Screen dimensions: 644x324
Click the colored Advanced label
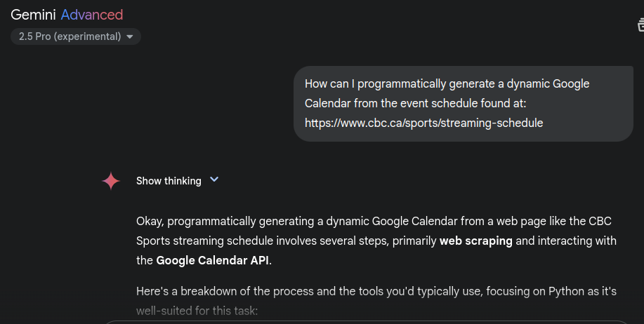[92, 15]
